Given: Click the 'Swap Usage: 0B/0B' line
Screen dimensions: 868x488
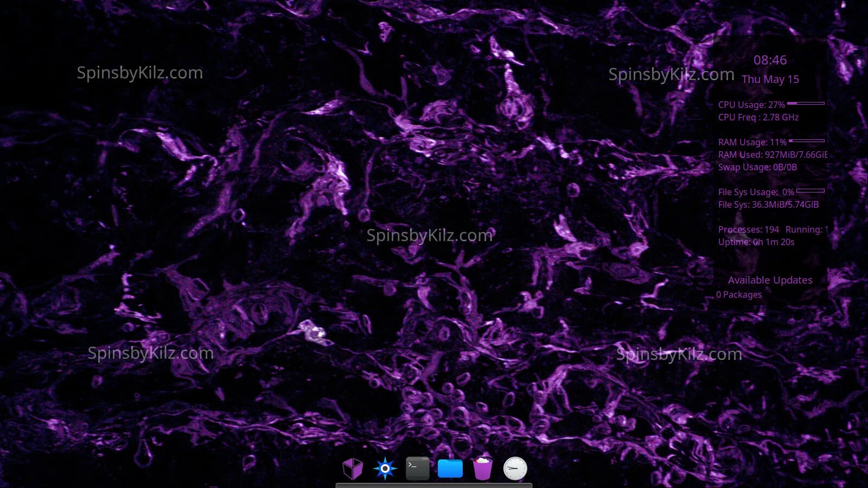Looking at the screenshot, I should [757, 167].
